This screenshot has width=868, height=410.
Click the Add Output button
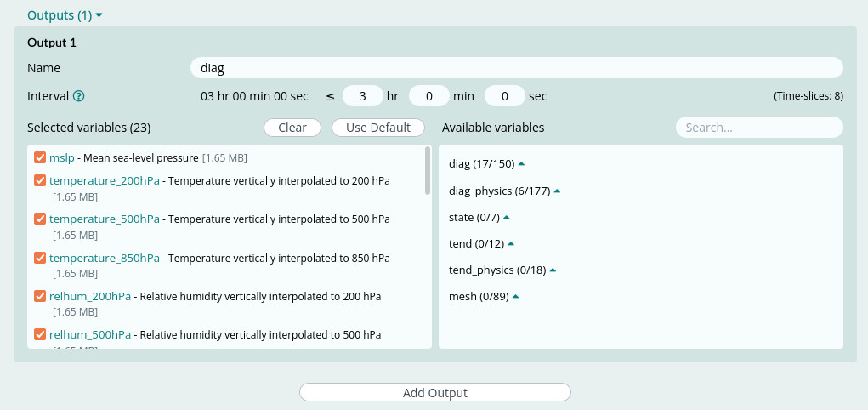pos(435,392)
